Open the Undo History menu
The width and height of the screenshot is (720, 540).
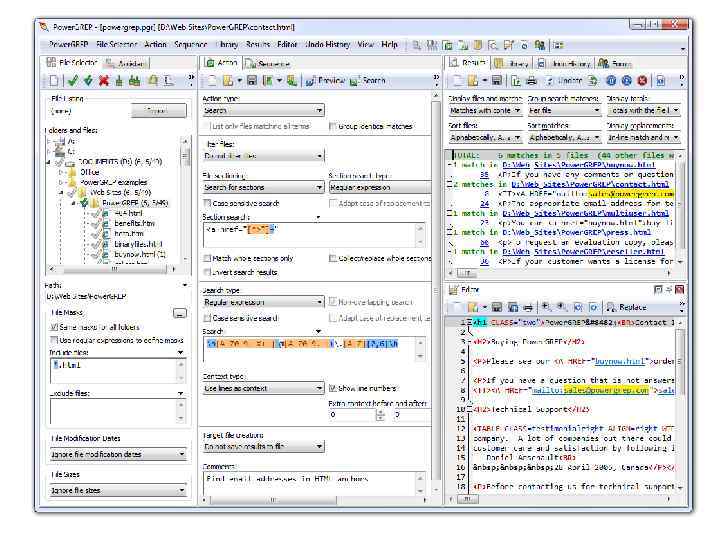(x=327, y=45)
